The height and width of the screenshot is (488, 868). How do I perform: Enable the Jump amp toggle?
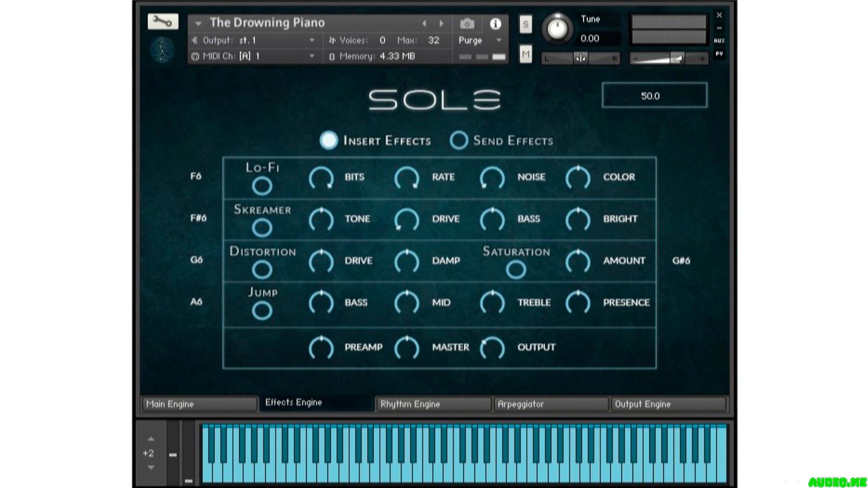pyautogui.click(x=262, y=311)
